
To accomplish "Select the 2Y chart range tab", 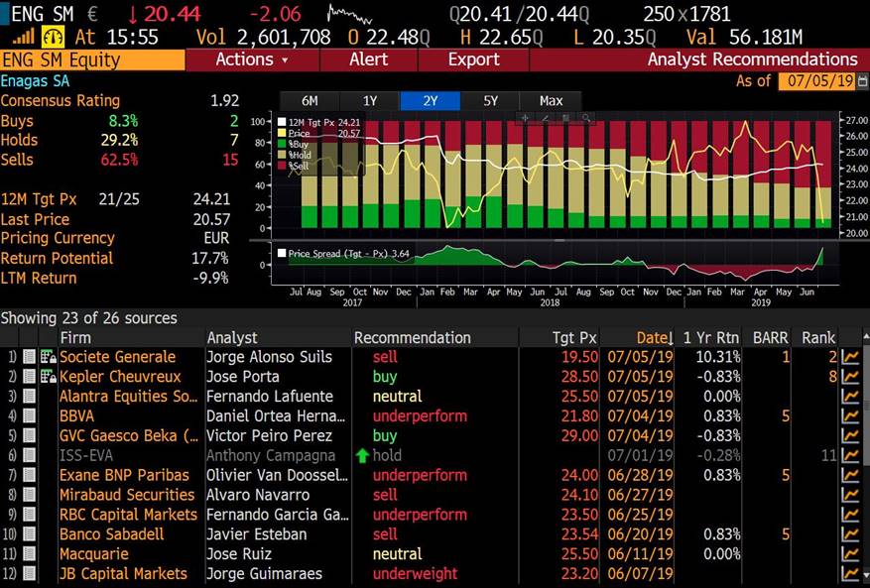I will [430, 101].
